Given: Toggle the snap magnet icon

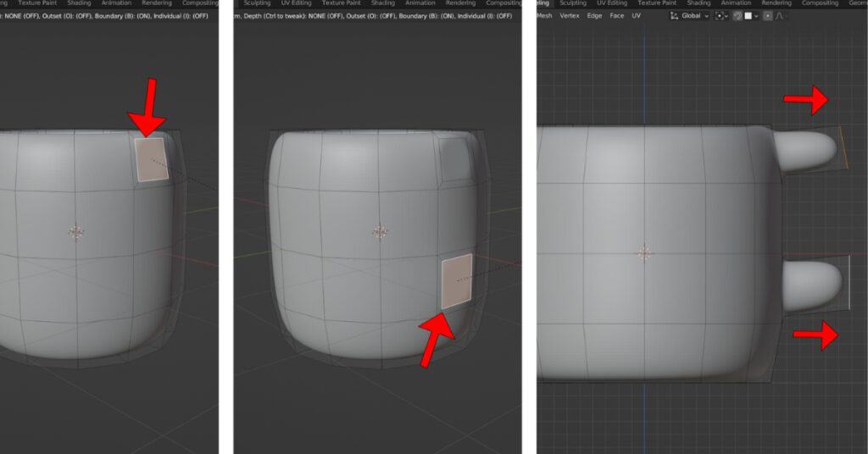Looking at the screenshot, I should click(x=738, y=16).
